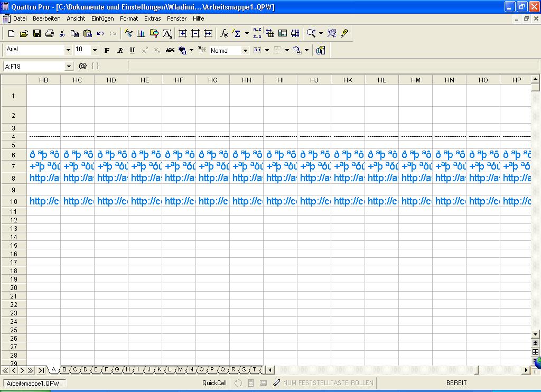Click the @ function button beside the cell box
Screen dimensions: 541x392
[x=82, y=66]
